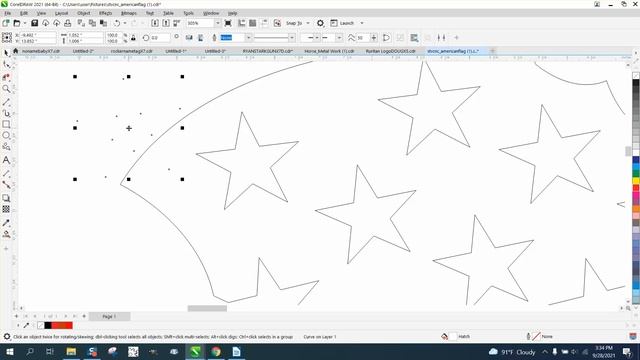Open the end arrowhead dropdown
Image resolution: width=640 pixels, height=360 pixels.
339,38
